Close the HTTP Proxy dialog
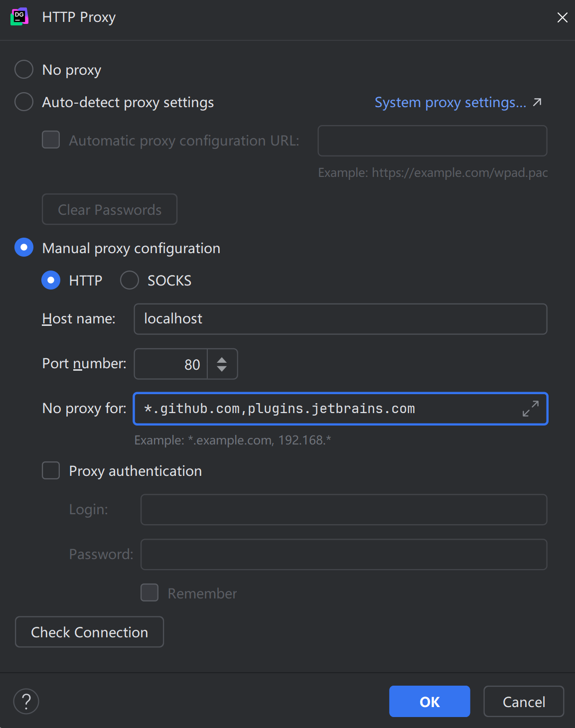The height and width of the screenshot is (728, 575). pyautogui.click(x=563, y=17)
